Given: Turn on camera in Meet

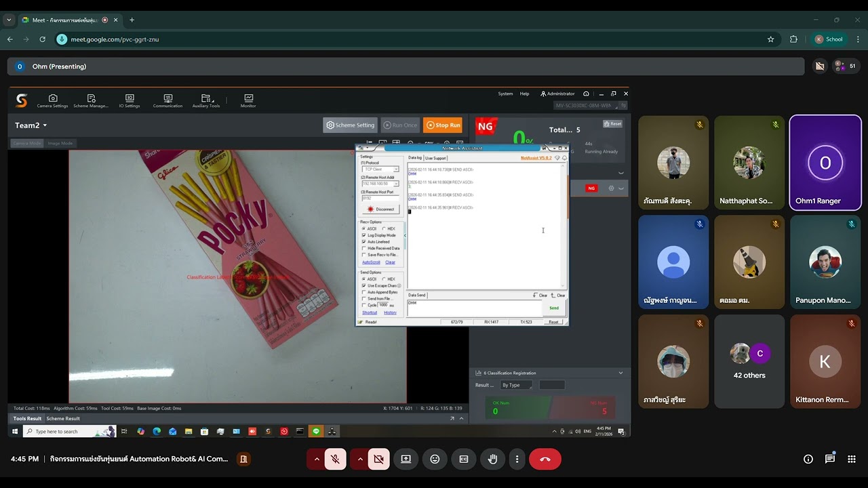Looking at the screenshot, I should click(x=378, y=459).
